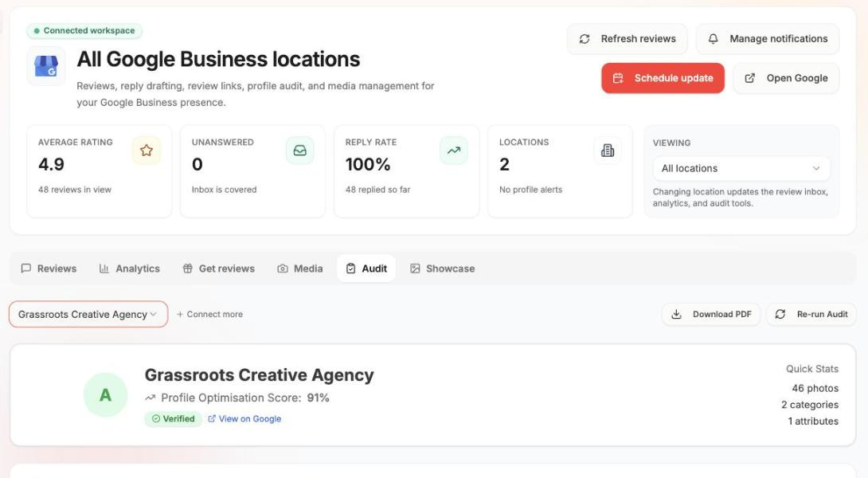
Task: Click the calendar icon on Schedule update
Action: (618, 78)
